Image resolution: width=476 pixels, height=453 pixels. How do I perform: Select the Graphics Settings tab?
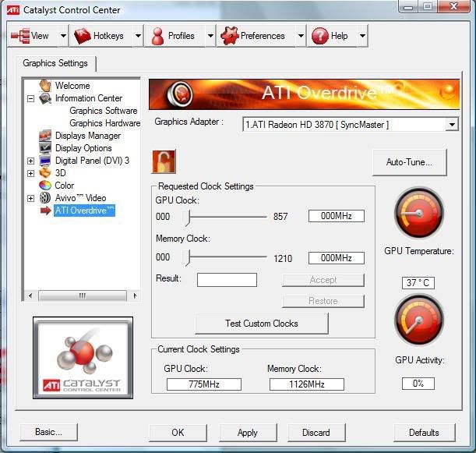(55, 63)
